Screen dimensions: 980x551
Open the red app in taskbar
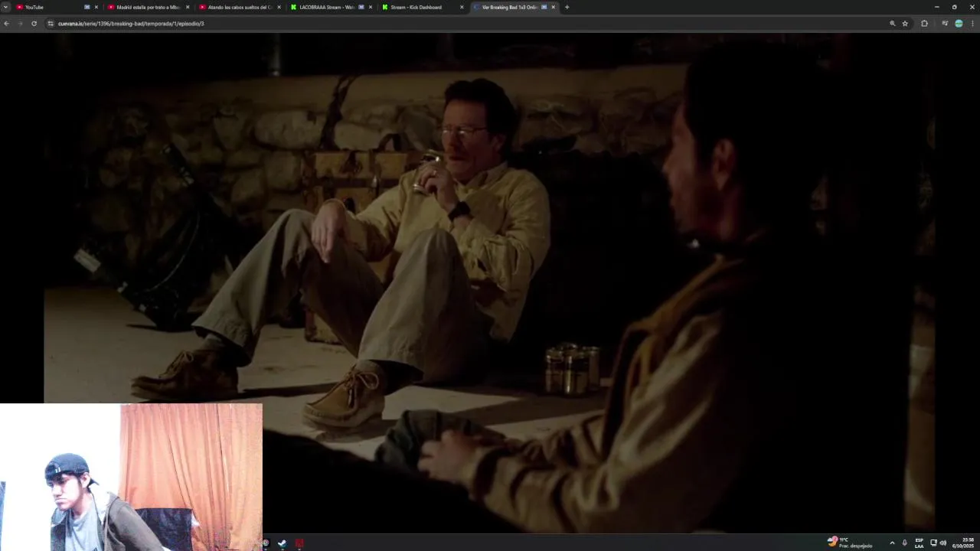pos(299,543)
